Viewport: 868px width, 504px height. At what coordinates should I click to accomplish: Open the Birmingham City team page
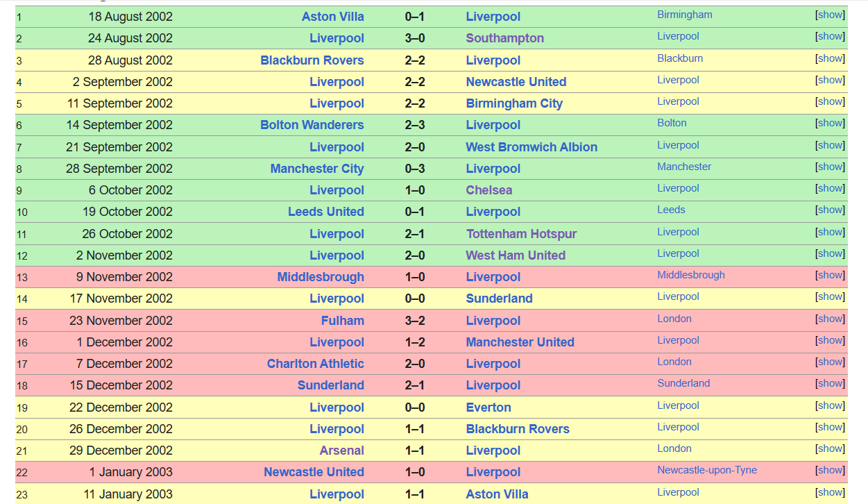pos(514,103)
